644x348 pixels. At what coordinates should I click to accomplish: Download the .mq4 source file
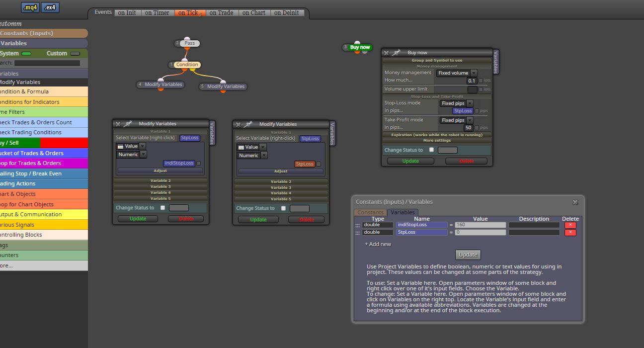[30, 7]
